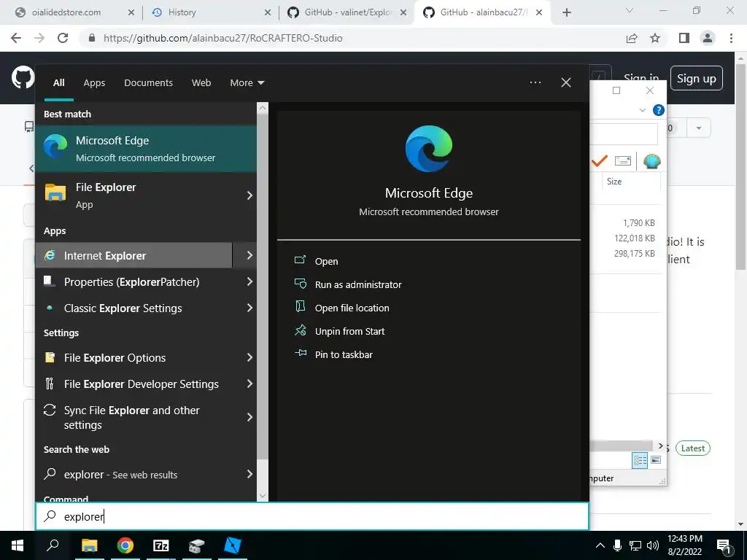This screenshot has height=560, width=747.
Task: Switch to the Apps search tab
Action: pyautogui.click(x=94, y=83)
